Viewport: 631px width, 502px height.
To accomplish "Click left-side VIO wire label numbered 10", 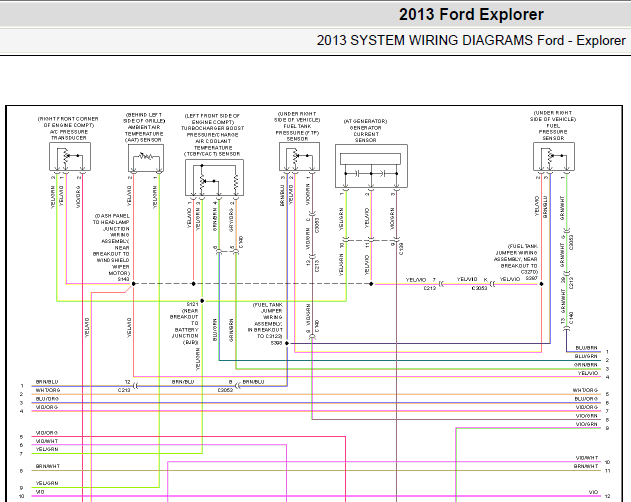I will 40,492.
